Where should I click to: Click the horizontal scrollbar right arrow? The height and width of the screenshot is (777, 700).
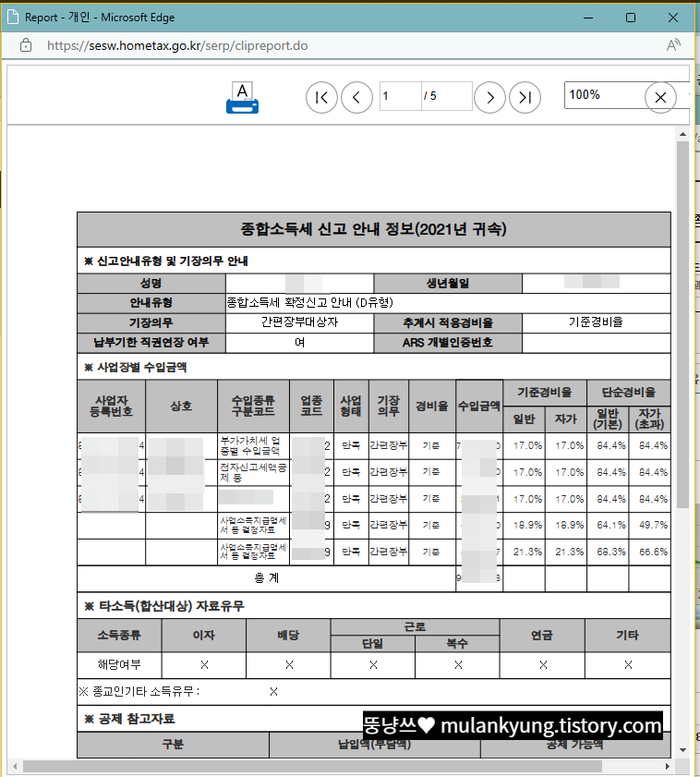click(x=668, y=767)
